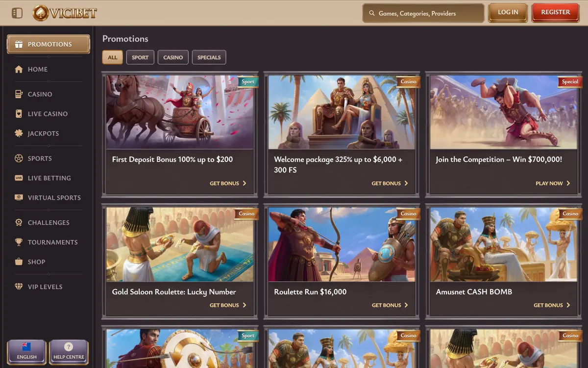
Task: Click the Amusnet CASH BOMB title
Action: pos(474,292)
